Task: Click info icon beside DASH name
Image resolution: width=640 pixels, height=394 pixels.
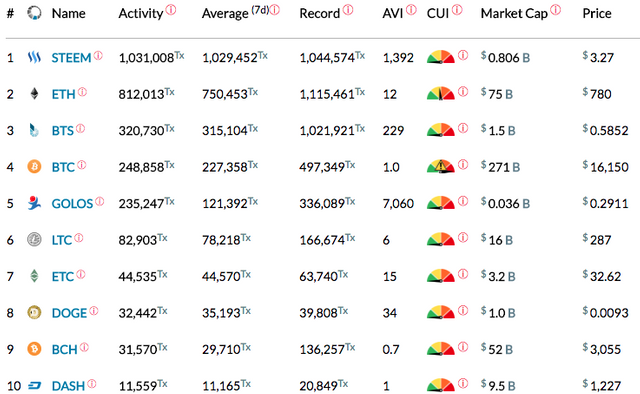Action: point(92,383)
